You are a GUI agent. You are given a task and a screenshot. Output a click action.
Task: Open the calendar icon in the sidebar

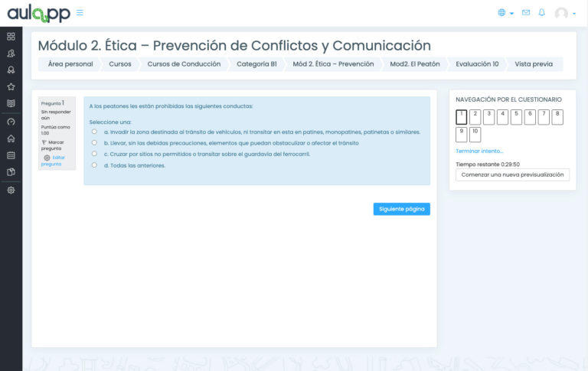(11, 155)
